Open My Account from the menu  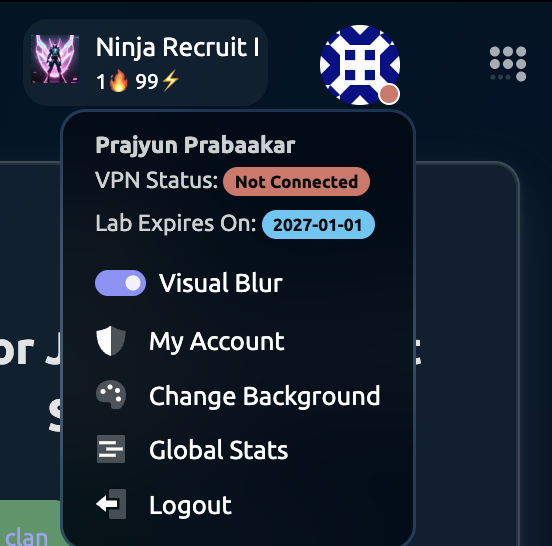pyautogui.click(x=217, y=341)
